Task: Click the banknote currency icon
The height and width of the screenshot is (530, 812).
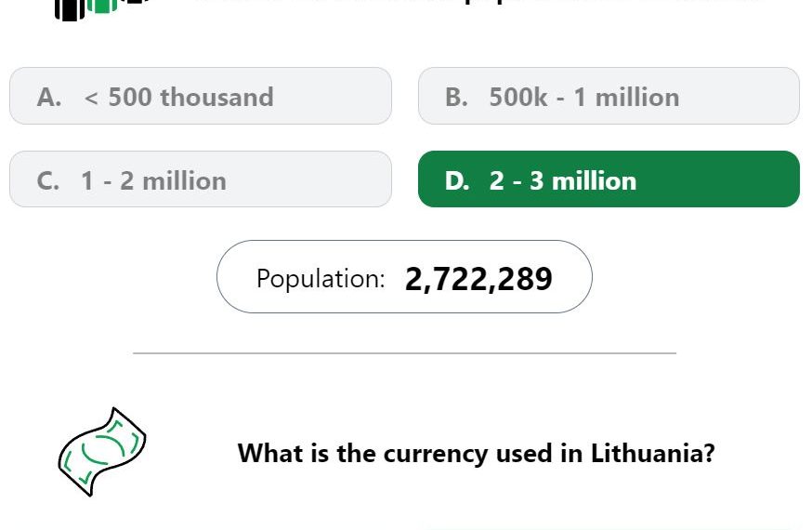Action: (102, 451)
